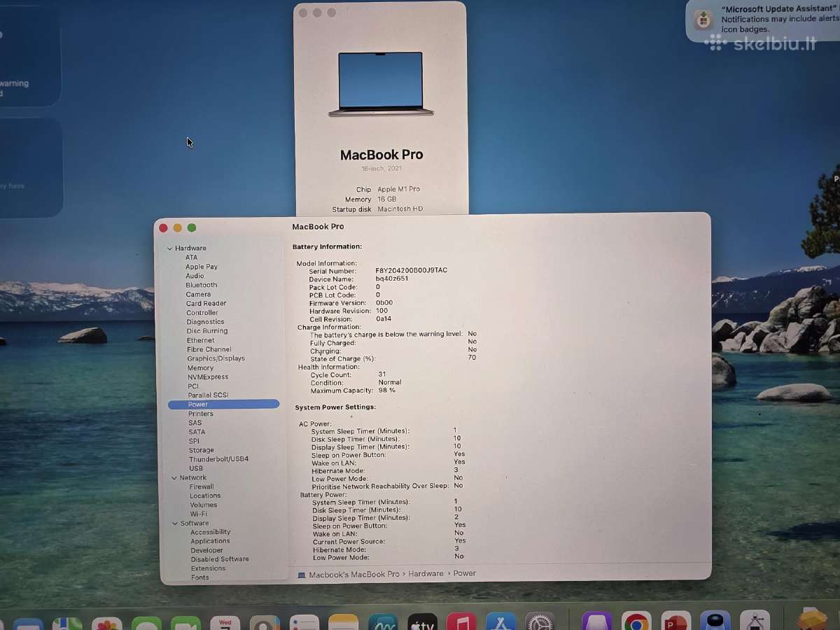Launch FaceTime from the dock
The width and height of the screenshot is (840, 630).
(x=185, y=623)
